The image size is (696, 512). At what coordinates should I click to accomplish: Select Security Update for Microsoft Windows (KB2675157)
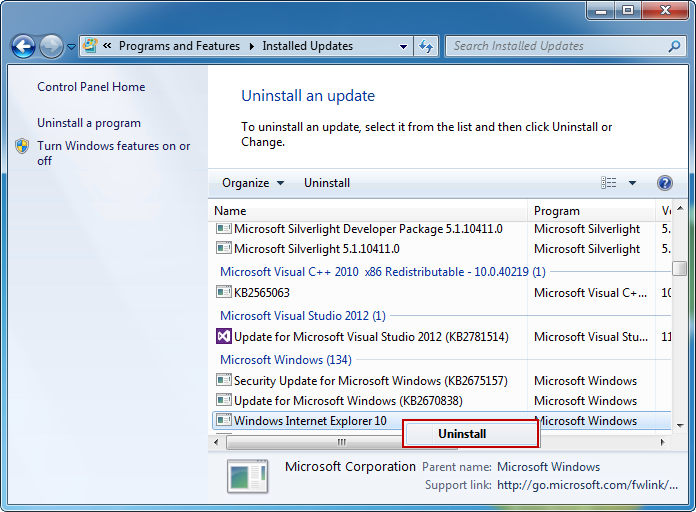coord(371,381)
